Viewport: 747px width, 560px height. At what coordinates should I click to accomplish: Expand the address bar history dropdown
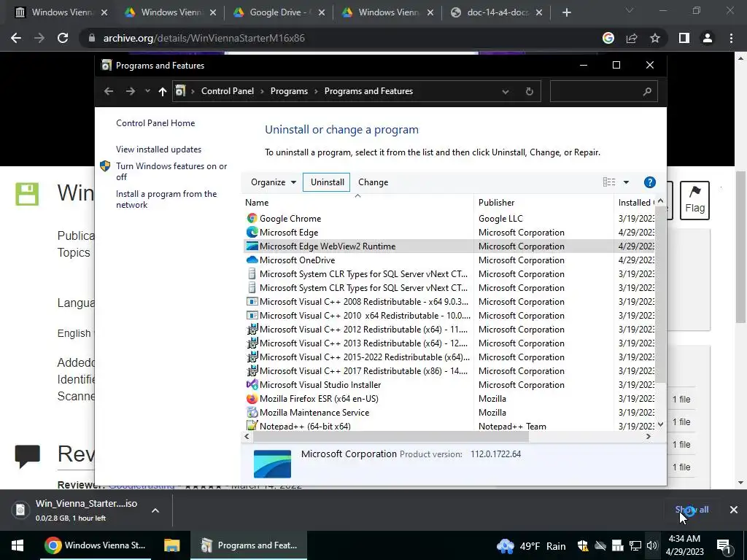[506, 91]
